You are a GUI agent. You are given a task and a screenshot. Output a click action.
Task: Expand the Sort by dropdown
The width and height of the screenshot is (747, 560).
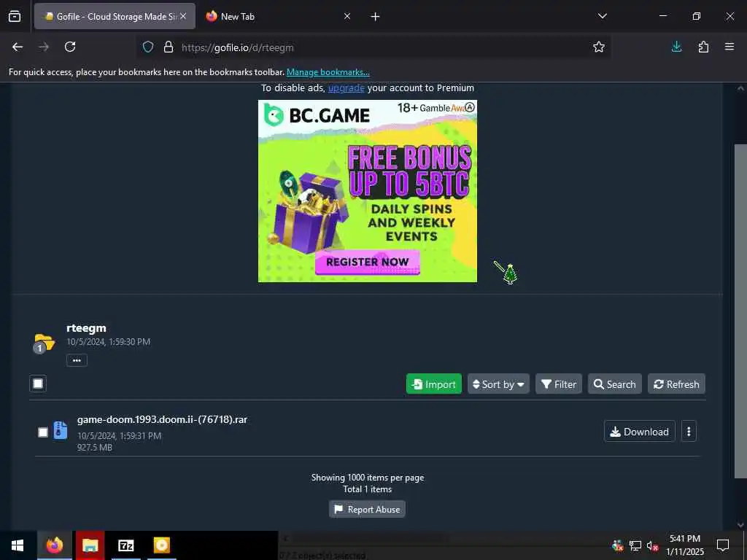(498, 384)
